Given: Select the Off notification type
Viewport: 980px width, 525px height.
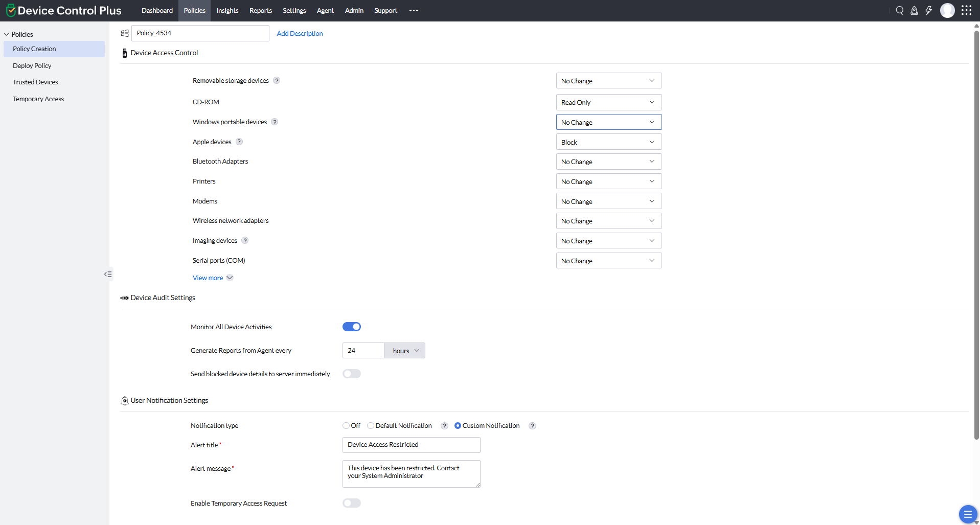Looking at the screenshot, I should pos(346,425).
